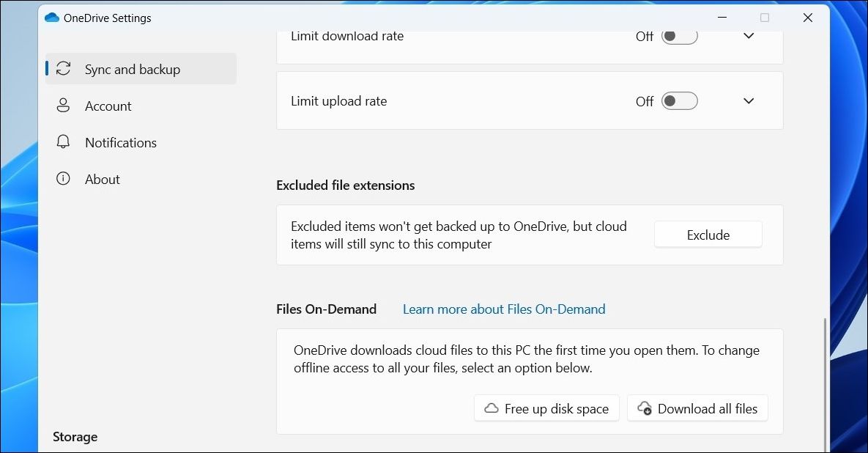The height and width of the screenshot is (453, 868).
Task: Switch to the Account settings section
Action: (x=108, y=106)
